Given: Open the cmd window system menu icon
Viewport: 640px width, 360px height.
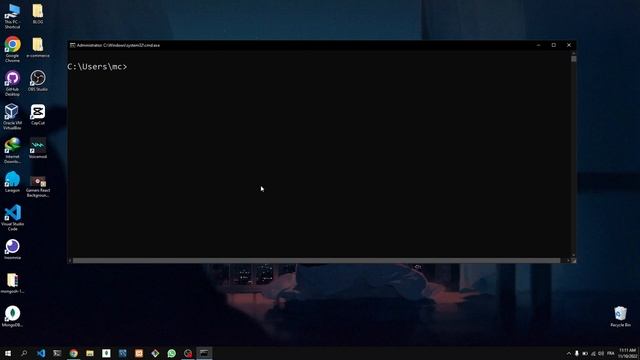Looking at the screenshot, I should click(x=72, y=45).
